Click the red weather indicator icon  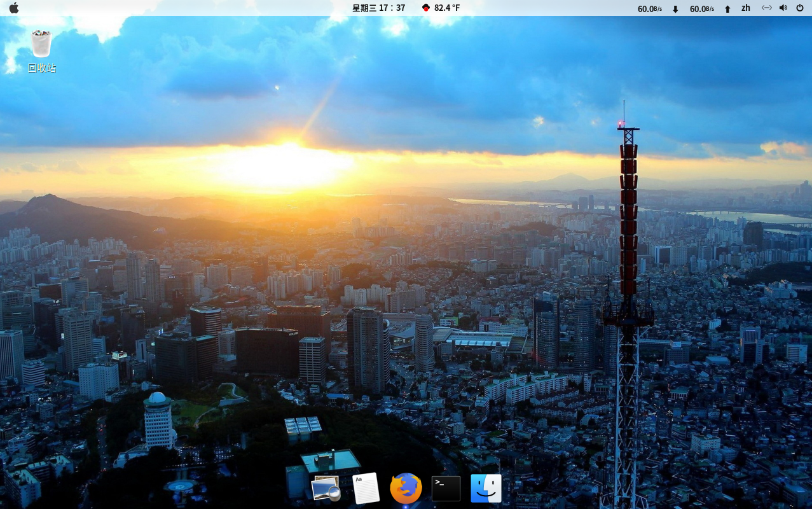[425, 8]
